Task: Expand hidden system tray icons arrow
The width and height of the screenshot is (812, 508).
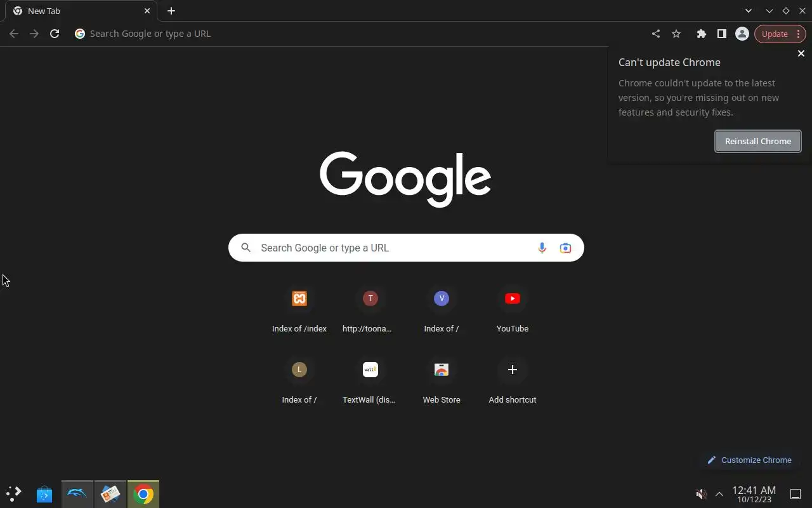Action: point(719,494)
